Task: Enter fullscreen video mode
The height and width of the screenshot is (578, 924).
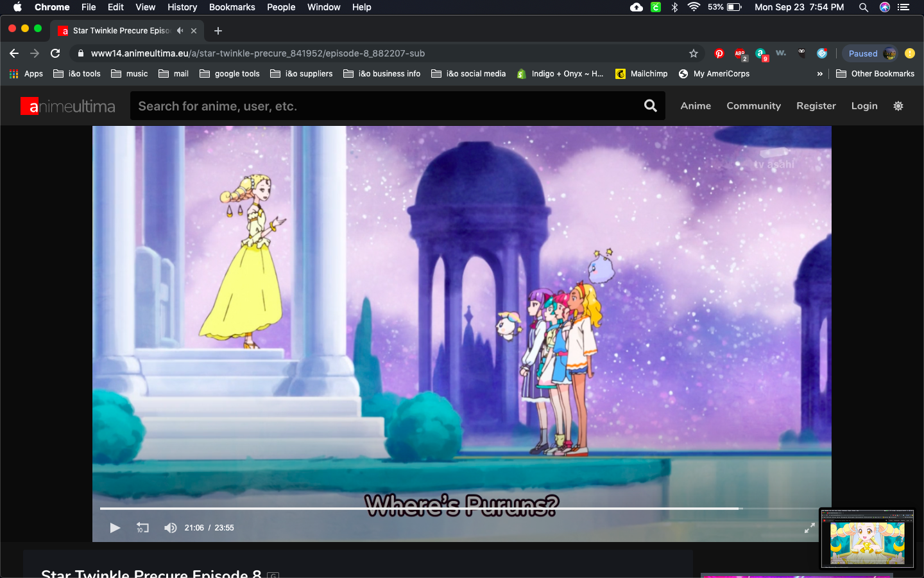Action: pyautogui.click(x=810, y=528)
